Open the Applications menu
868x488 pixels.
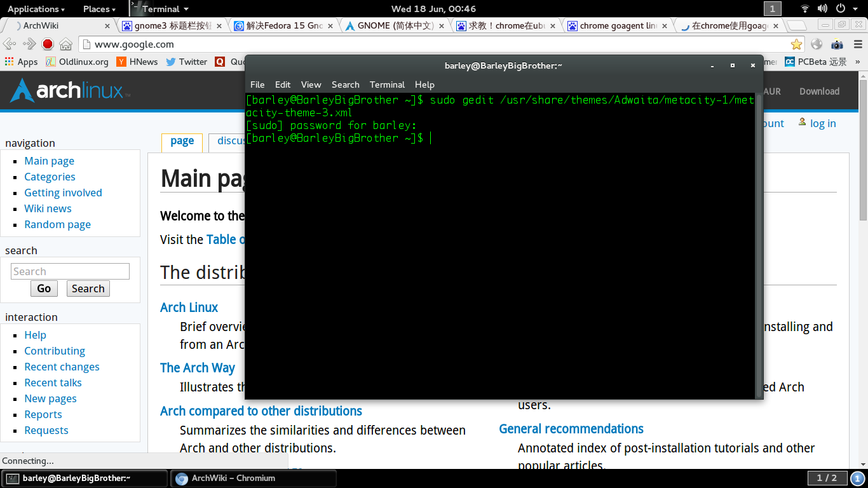(36, 8)
